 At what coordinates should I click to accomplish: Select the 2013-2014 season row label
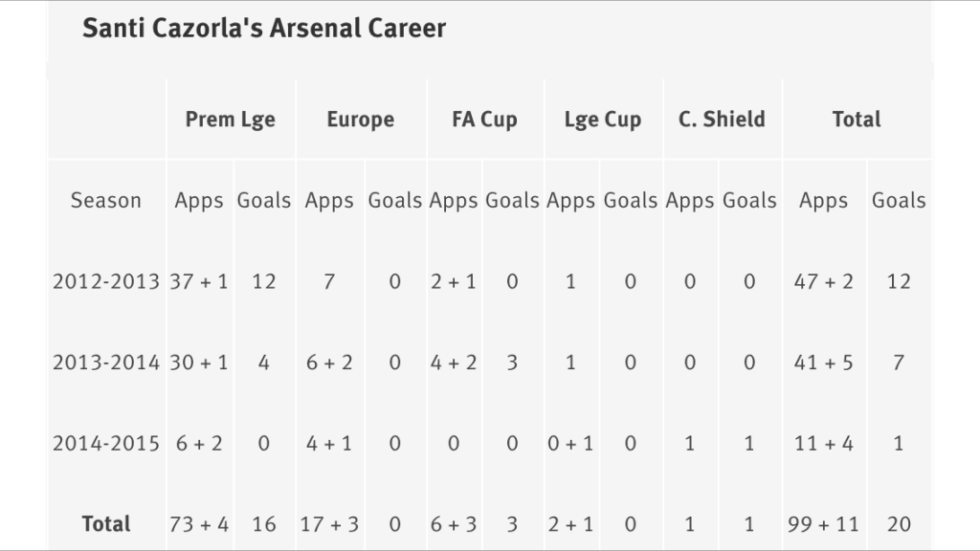pyautogui.click(x=105, y=363)
